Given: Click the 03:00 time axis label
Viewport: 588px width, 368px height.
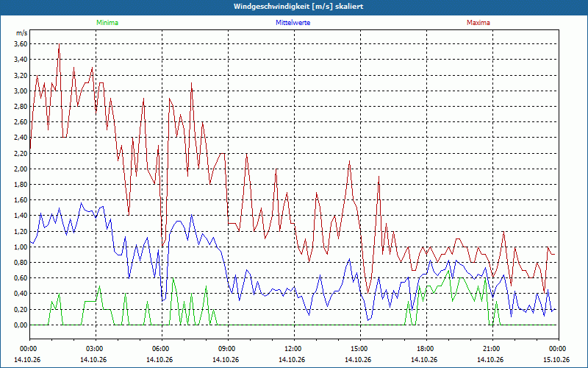Looking at the screenshot, I should 96,349.
